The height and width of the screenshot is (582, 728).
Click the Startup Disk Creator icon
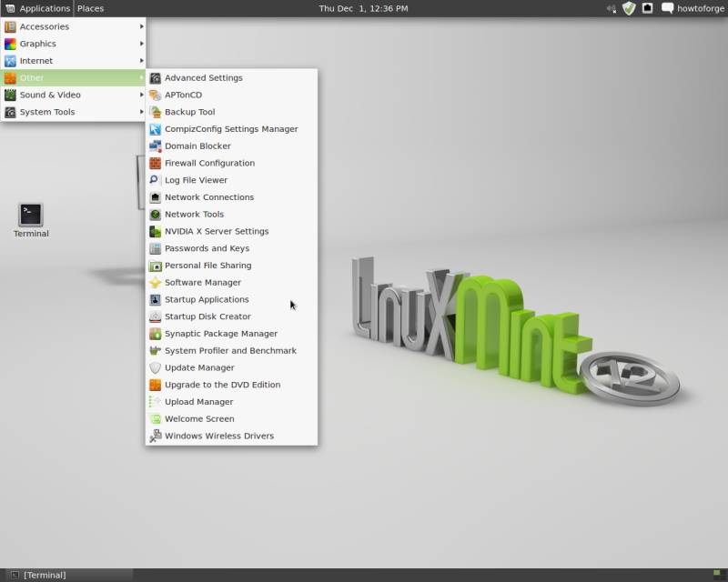click(155, 316)
